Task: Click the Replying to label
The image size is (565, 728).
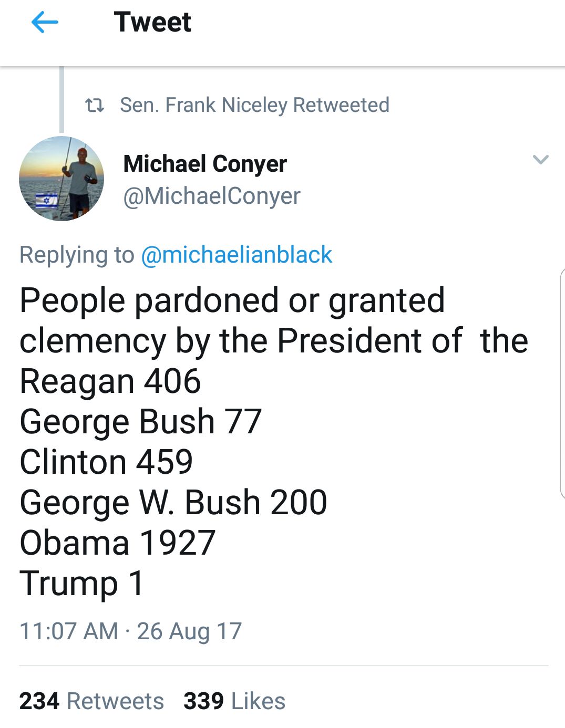Action: click(77, 255)
